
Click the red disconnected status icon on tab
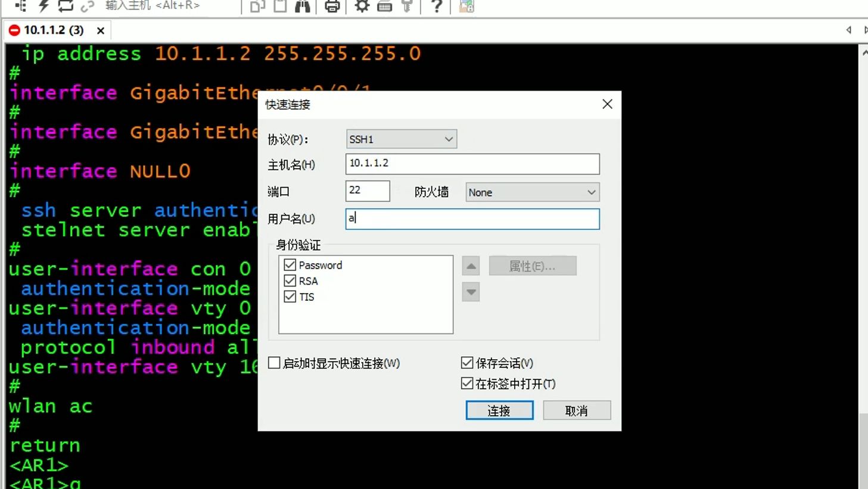[x=15, y=30]
